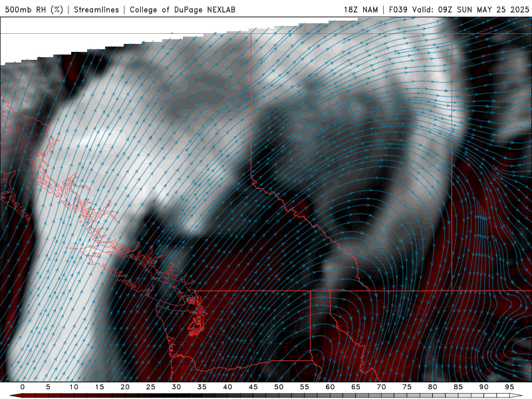This screenshot has width=532, height=399.
Task: Click the '80' value on the color scale
Action: click(432, 387)
